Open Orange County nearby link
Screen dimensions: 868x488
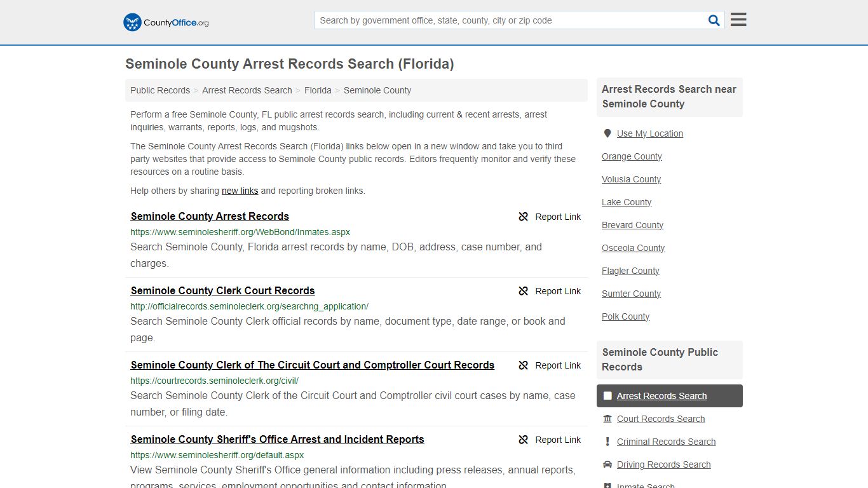632,156
